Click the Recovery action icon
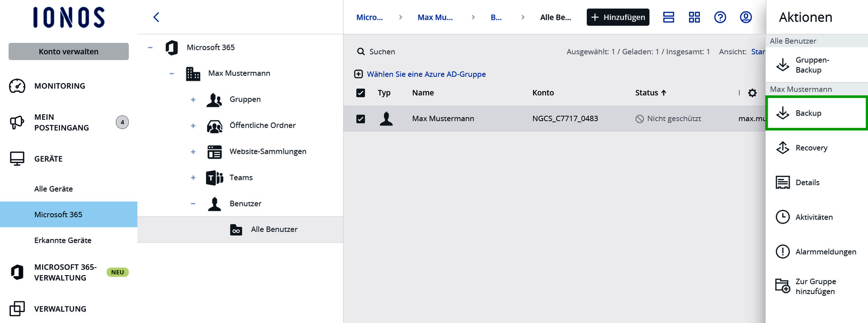This screenshot has width=868, height=323. pos(783,148)
